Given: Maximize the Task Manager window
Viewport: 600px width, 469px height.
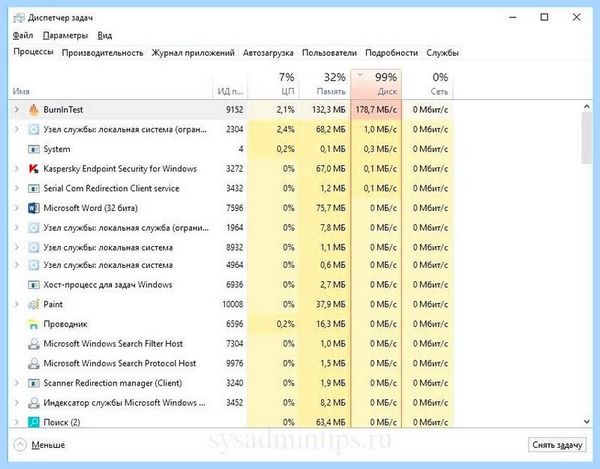Looking at the screenshot, I should (x=544, y=18).
